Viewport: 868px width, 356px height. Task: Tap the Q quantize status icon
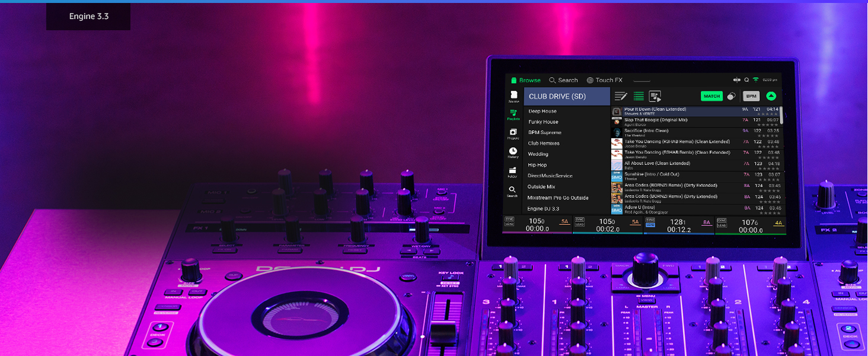point(747,80)
